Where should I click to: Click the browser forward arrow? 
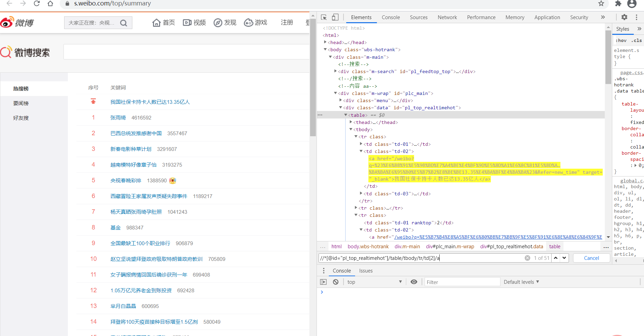coord(23,3)
